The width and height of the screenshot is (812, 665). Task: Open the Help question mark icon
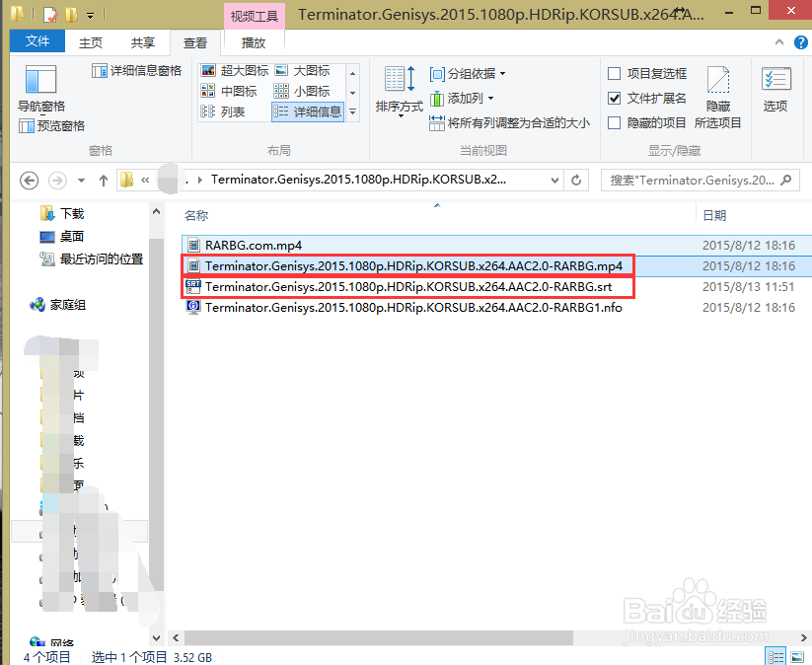pyautogui.click(x=800, y=42)
